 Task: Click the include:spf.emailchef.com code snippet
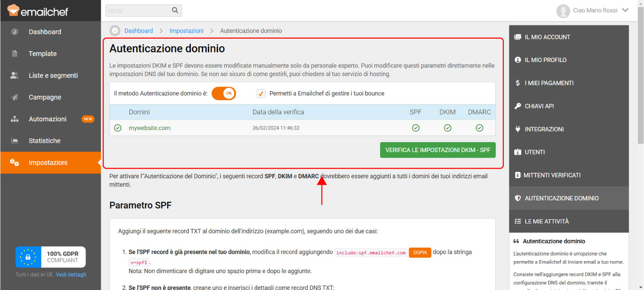click(x=371, y=253)
